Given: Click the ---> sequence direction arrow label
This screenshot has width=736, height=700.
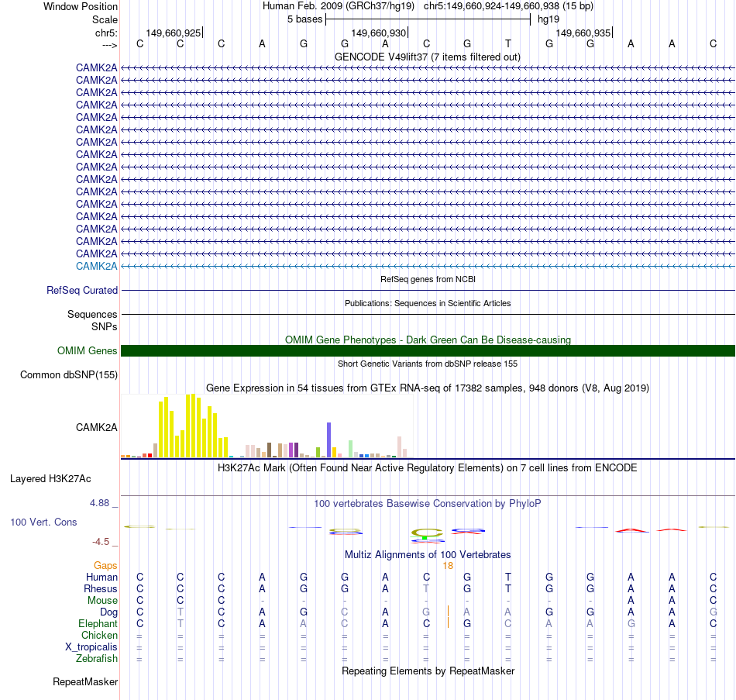Looking at the screenshot, I should pyautogui.click(x=109, y=45).
